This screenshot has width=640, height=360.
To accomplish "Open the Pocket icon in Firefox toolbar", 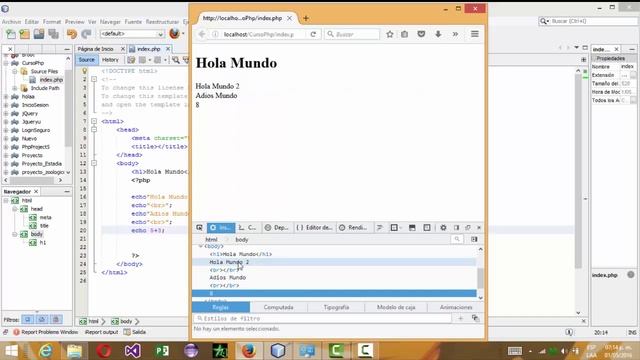I will 421,34.
